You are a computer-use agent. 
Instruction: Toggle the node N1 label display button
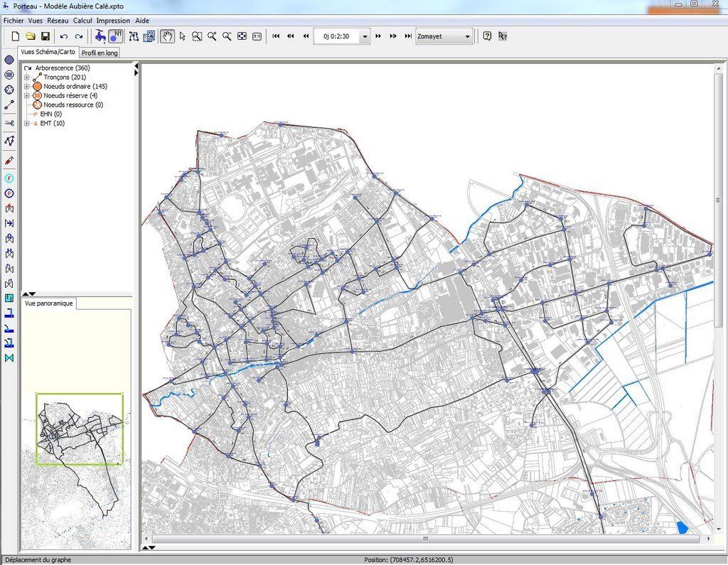[116, 36]
